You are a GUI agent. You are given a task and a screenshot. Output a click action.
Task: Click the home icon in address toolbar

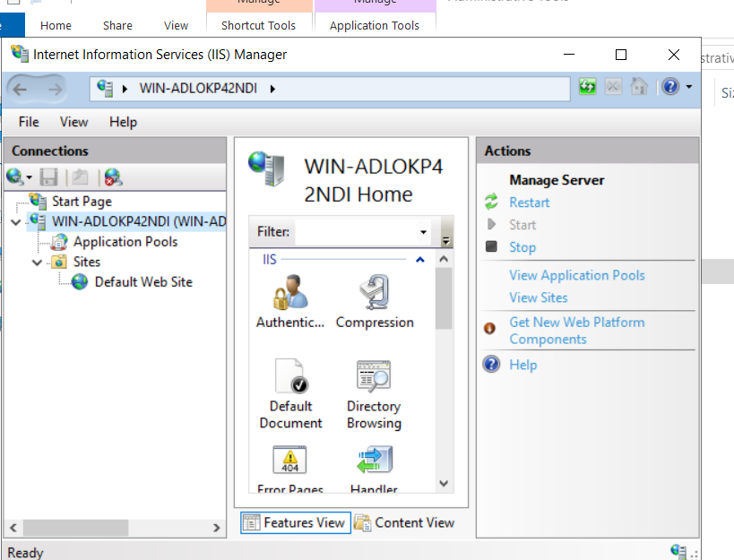click(x=638, y=87)
